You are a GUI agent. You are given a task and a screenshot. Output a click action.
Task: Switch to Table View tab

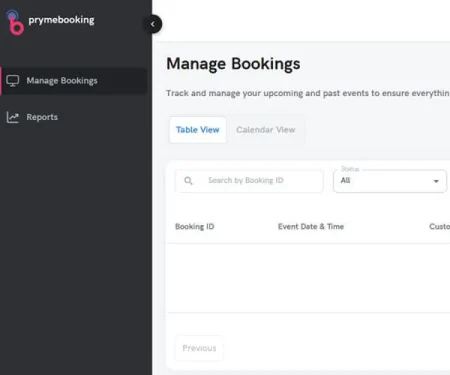click(198, 130)
